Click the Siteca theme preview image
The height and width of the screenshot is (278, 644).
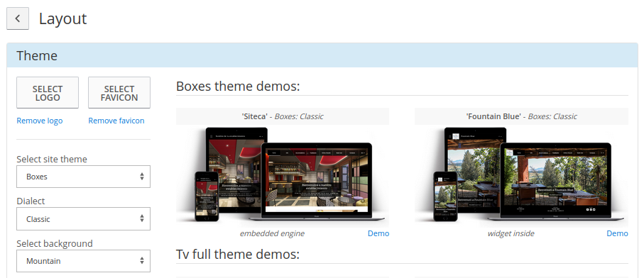click(283, 175)
